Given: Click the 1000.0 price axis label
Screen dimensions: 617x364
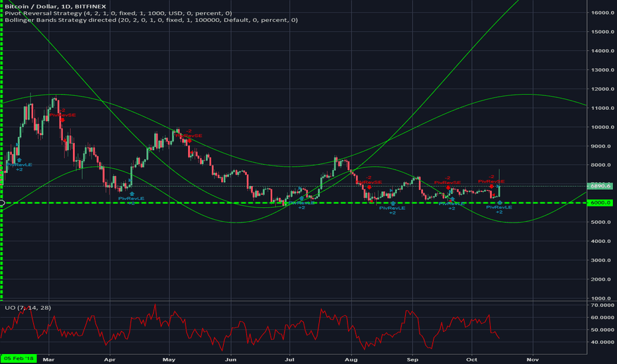Looking at the screenshot, I should click(x=602, y=298).
